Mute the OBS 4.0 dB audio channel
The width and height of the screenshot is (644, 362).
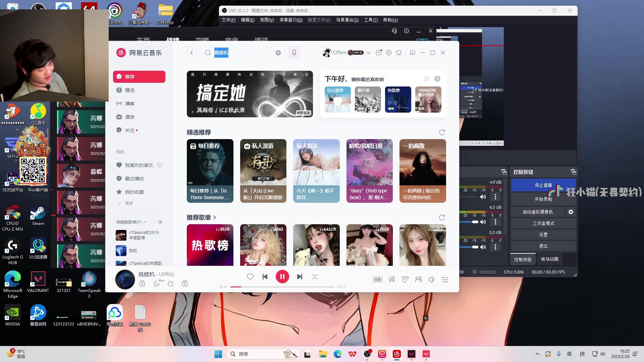pyautogui.click(x=483, y=222)
